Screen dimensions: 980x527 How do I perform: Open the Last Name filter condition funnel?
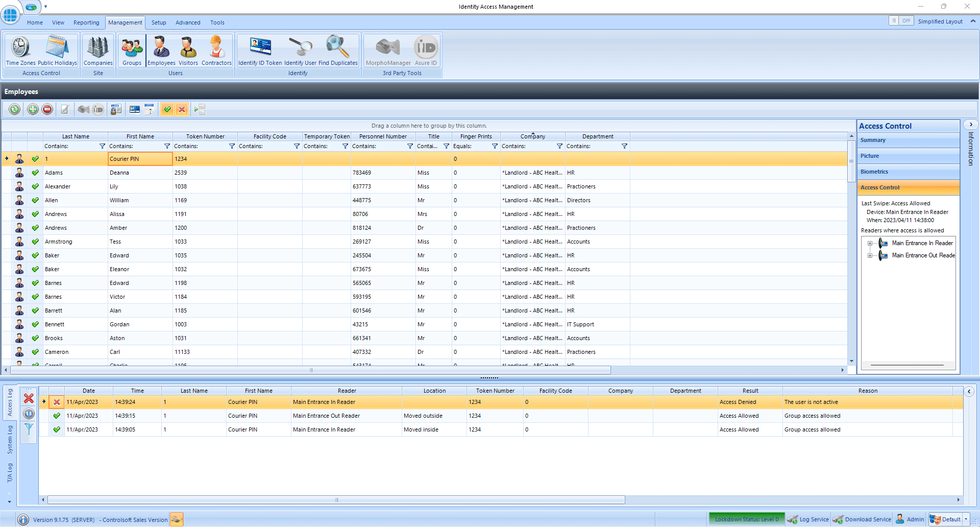[x=102, y=147]
